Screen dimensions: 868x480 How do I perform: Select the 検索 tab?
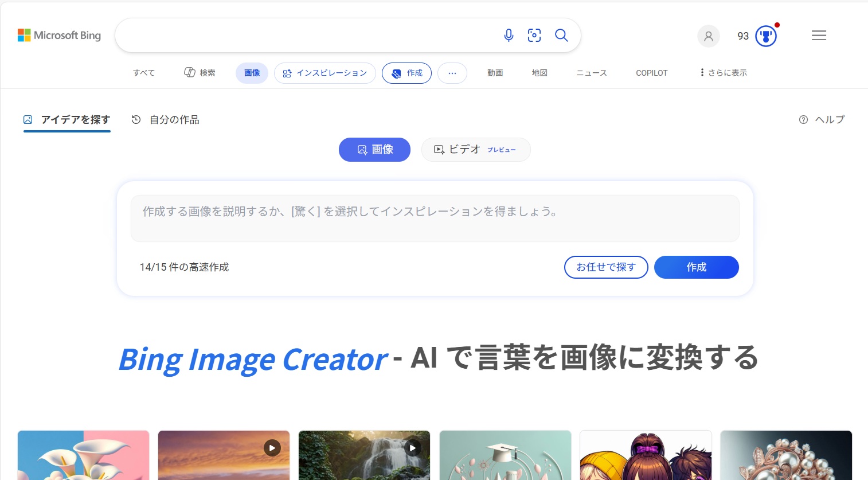click(200, 73)
